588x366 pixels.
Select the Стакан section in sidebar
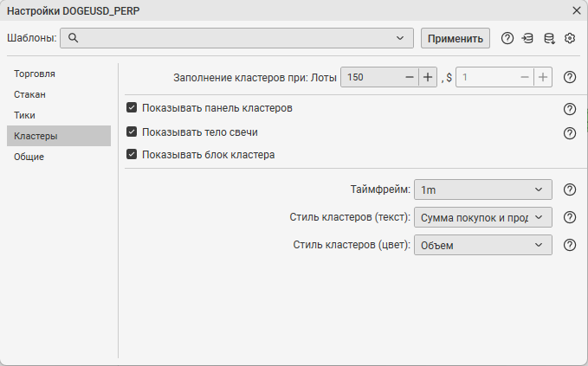29,94
